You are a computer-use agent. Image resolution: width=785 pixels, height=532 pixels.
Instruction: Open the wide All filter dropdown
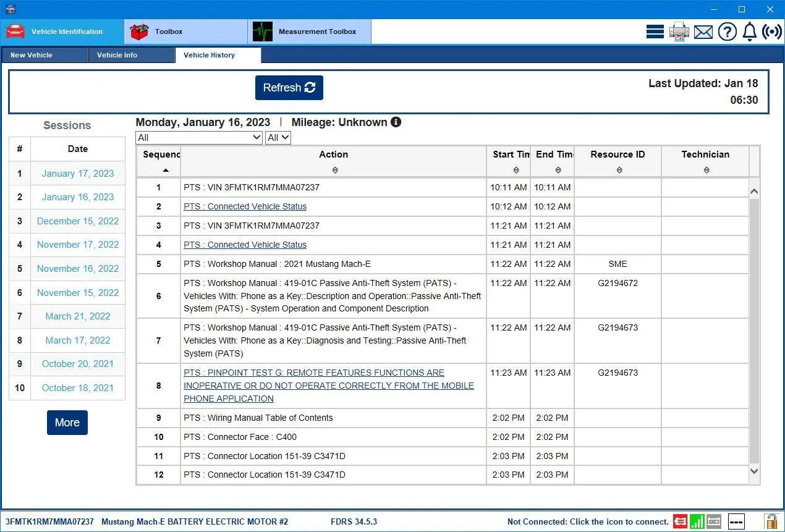(199, 138)
